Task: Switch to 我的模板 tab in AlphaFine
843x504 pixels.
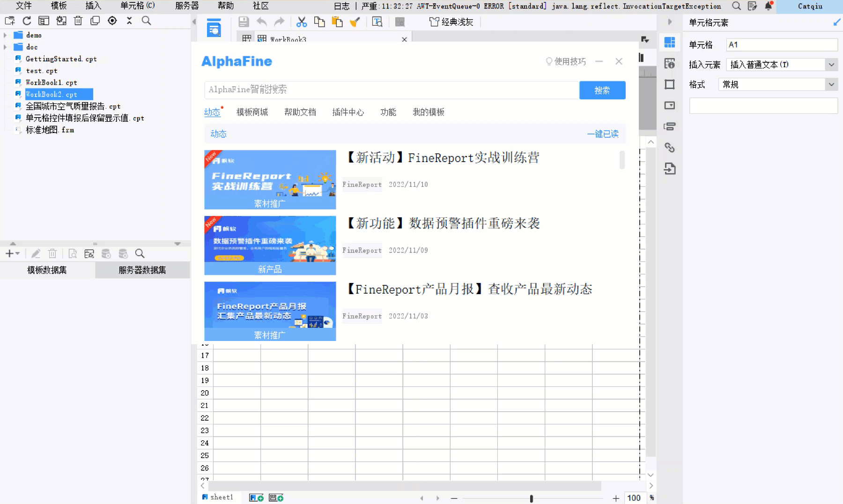Action: [429, 112]
